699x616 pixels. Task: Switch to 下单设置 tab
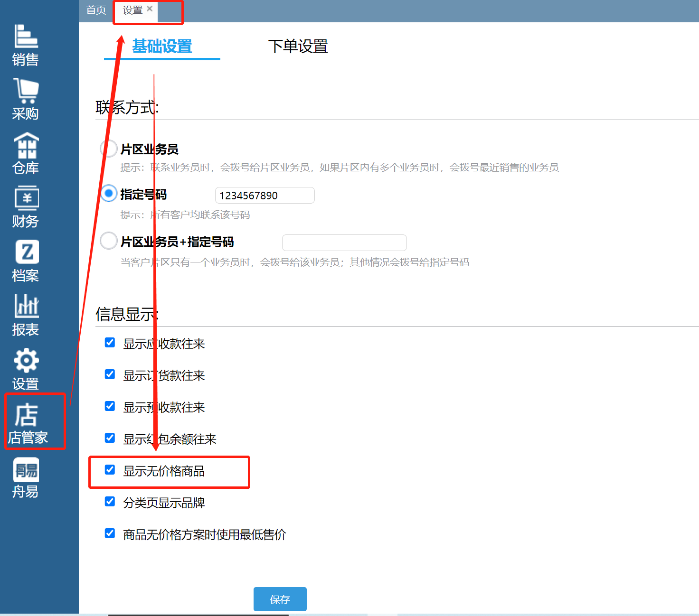point(298,47)
